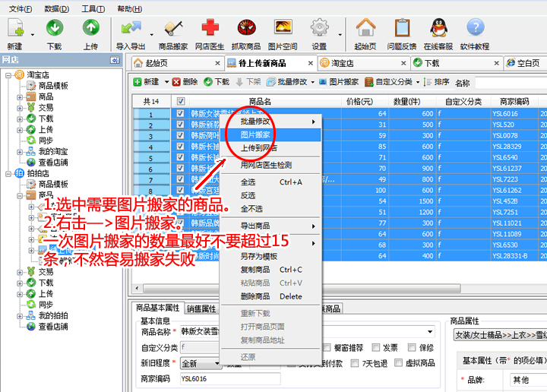This screenshot has height=392, width=547.
Task: Click 下载 in the product list toolbar
Action: (x=217, y=82)
